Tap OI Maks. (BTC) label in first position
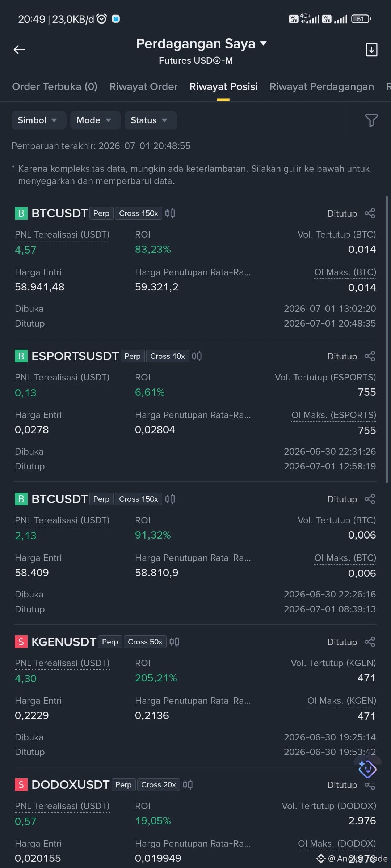The width and height of the screenshot is (391, 868). [345, 272]
